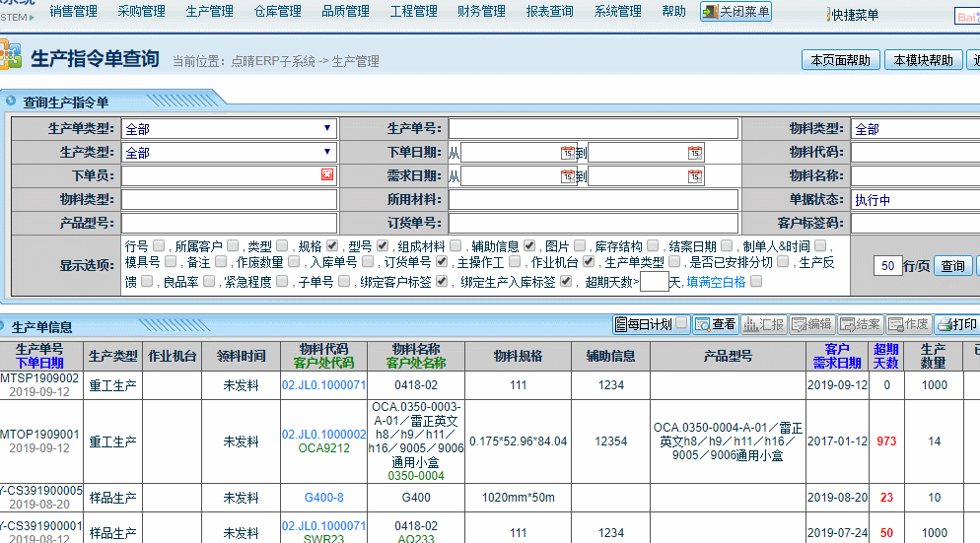Open the 生产管理 menu

209,12
